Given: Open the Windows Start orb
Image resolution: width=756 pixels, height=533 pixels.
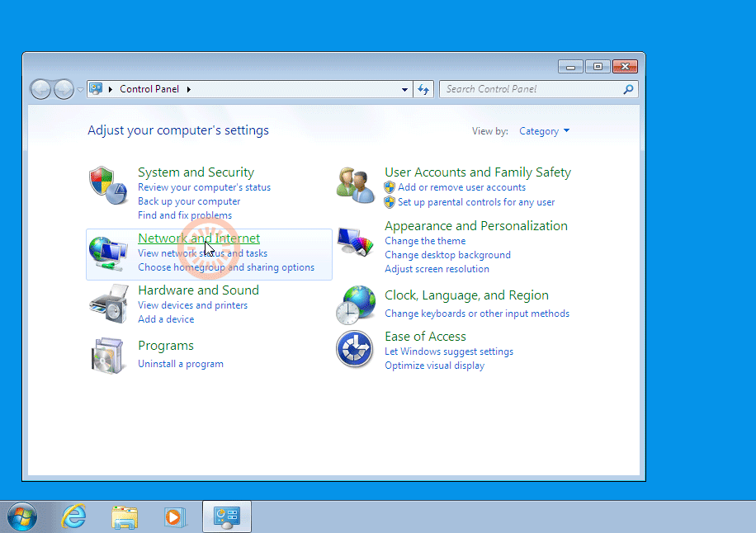Looking at the screenshot, I should [x=22, y=516].
